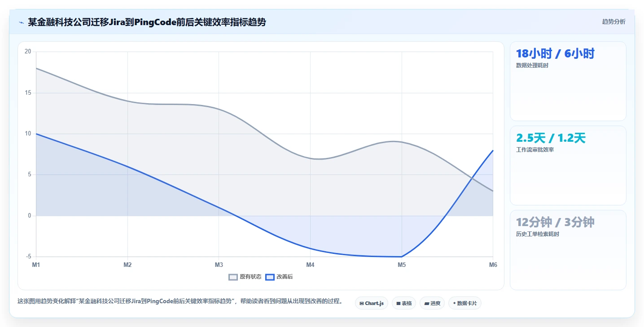The image size is (644, 327).
Task: Click the chart description sentence below the chart
Action: tap(180, 301)
